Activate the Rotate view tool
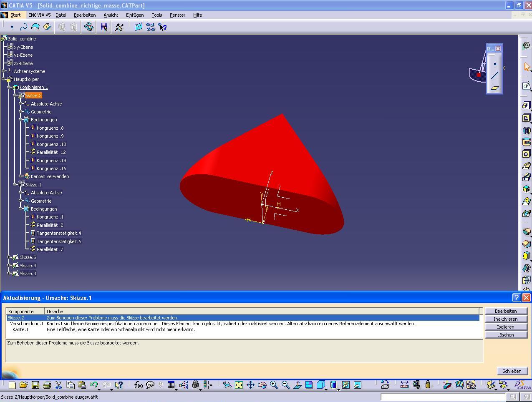 click(x=262, y=385)
